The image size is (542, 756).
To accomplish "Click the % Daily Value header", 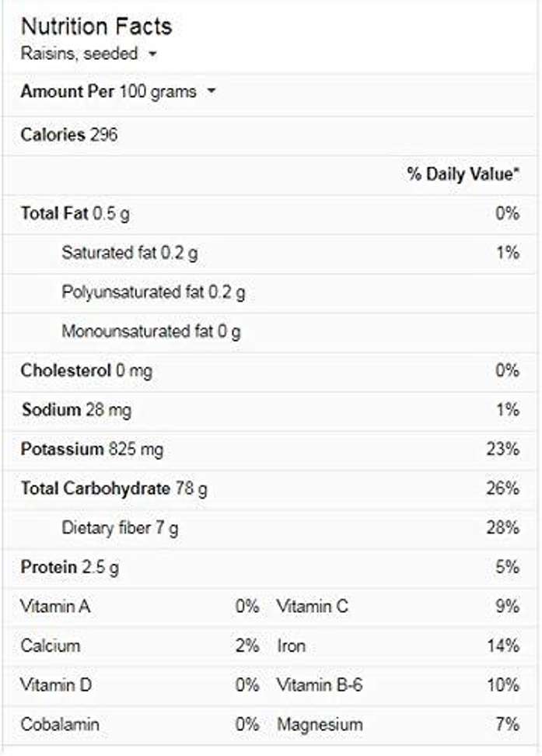I will tap(463, 174).
